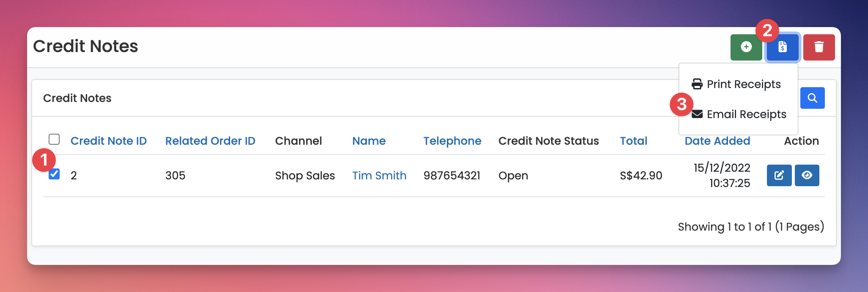Click the blue search magnifier button

[x=812, y=98]
